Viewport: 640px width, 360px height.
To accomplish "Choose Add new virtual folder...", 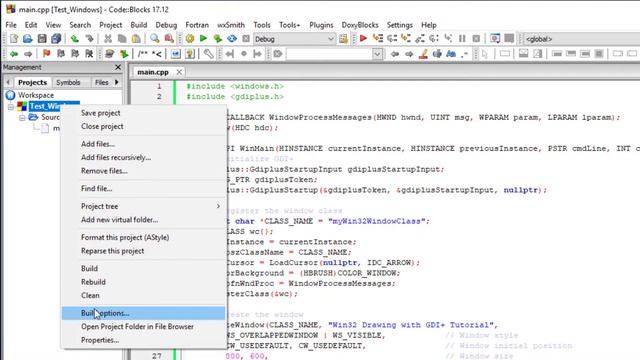I will [x=143, y=220].
